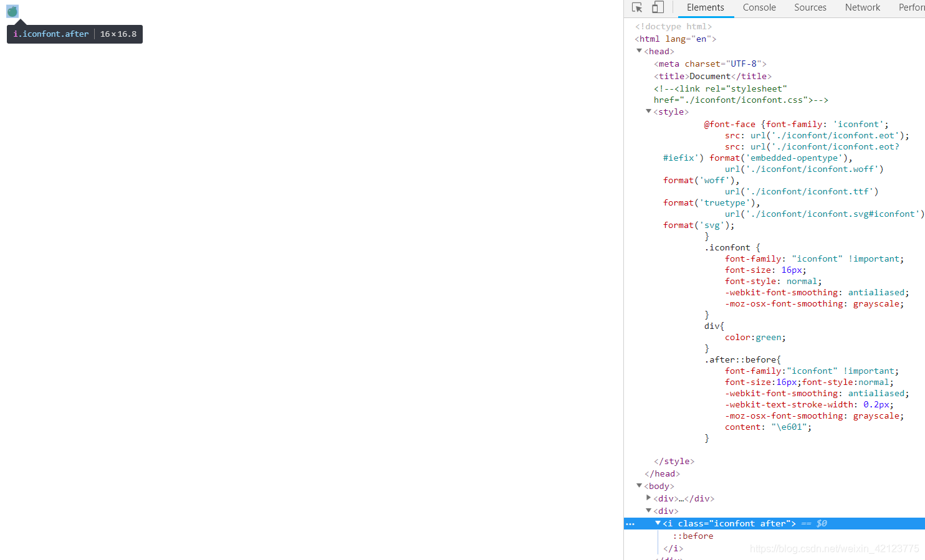
Task: Expand the collapsed first div node
Action: 648,498
